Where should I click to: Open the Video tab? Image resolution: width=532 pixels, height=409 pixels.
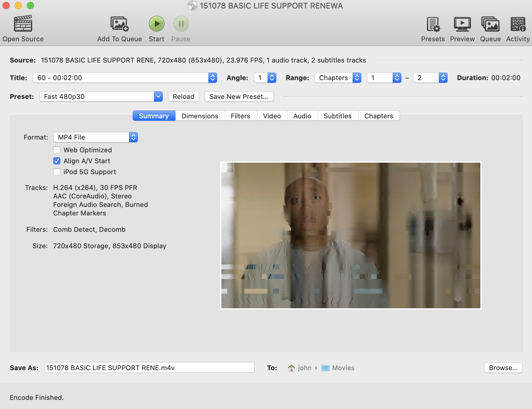click(x=272, y=116)
